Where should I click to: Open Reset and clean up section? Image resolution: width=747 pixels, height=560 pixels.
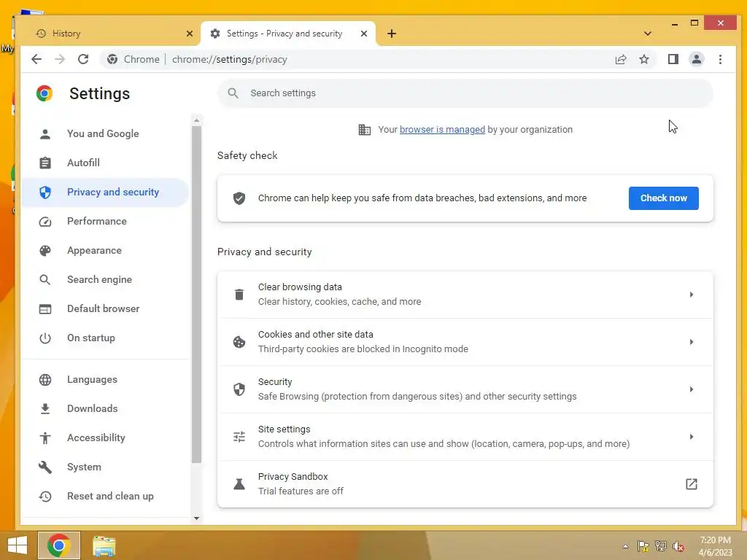click(105, 496)
